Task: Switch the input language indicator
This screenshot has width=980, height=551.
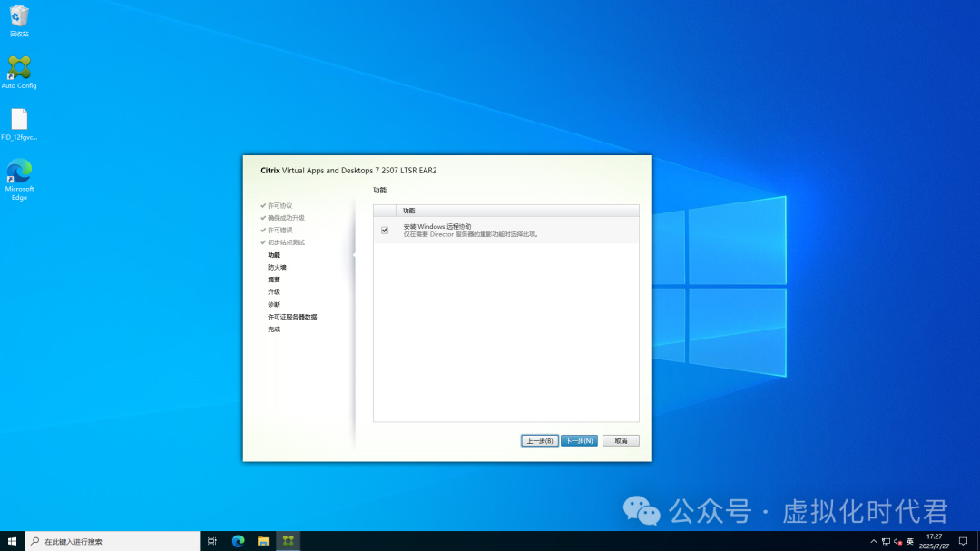Action: [910, 542]
